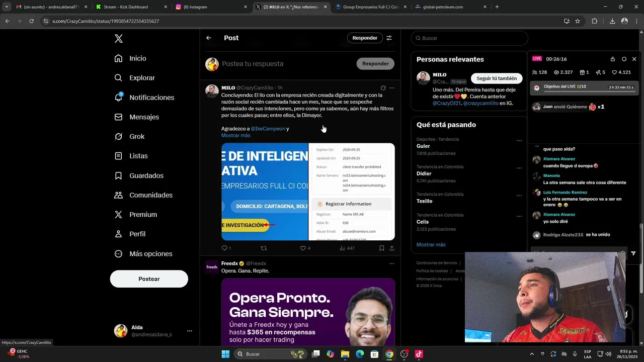The image size is (644, 362).
Task: Go to Inicio in the sidebar
Action: [x=130, y=58]
